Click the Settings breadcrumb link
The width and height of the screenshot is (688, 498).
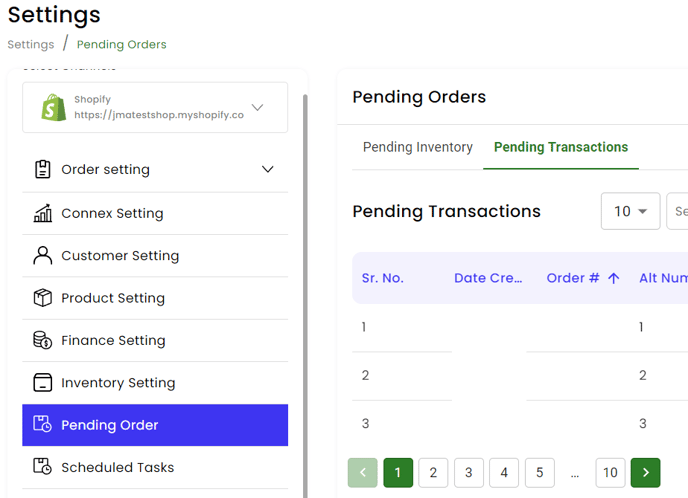pos(31,44)
